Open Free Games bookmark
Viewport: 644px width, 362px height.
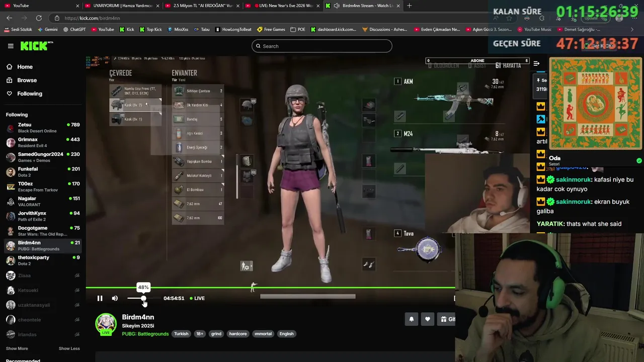point(271,30)
